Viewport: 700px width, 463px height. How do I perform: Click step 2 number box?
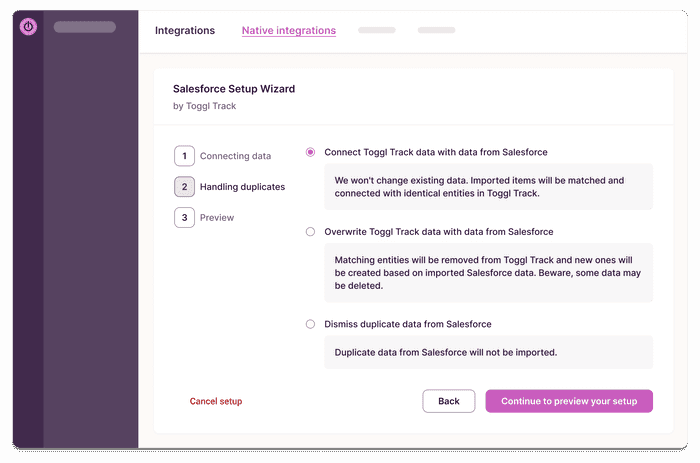[x=184, y=187]
